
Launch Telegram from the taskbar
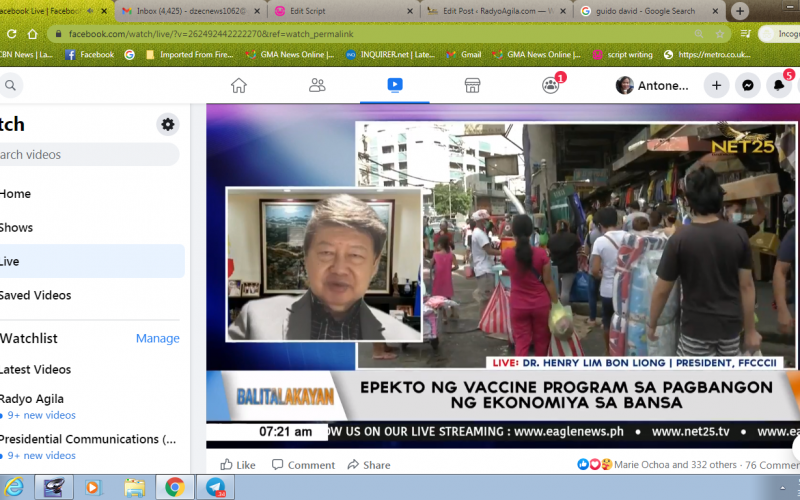215,487
